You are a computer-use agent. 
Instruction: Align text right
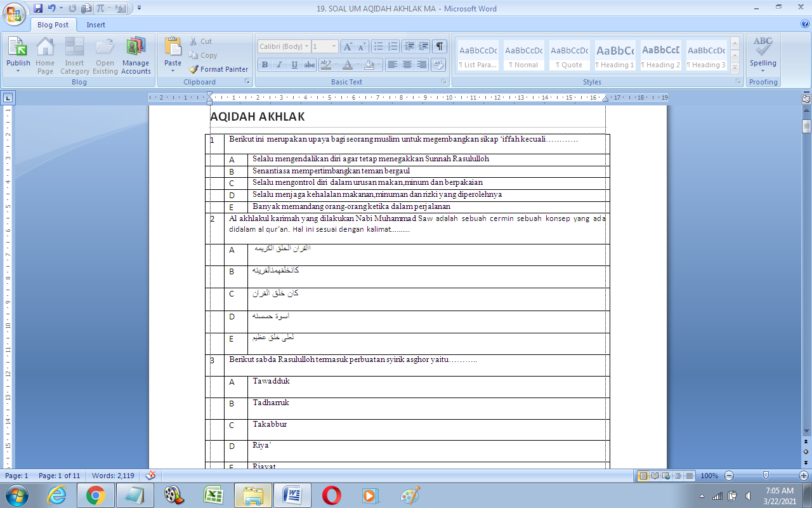point(422,65)
